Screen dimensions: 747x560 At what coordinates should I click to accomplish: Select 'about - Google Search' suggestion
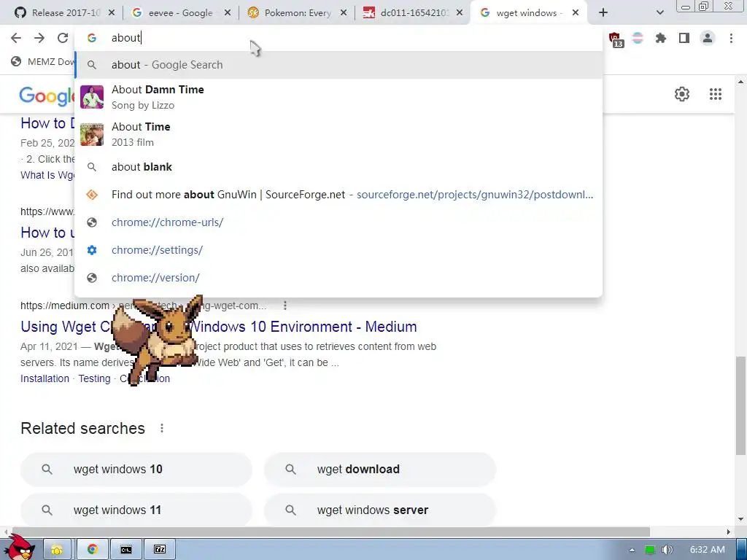[338, 65]
